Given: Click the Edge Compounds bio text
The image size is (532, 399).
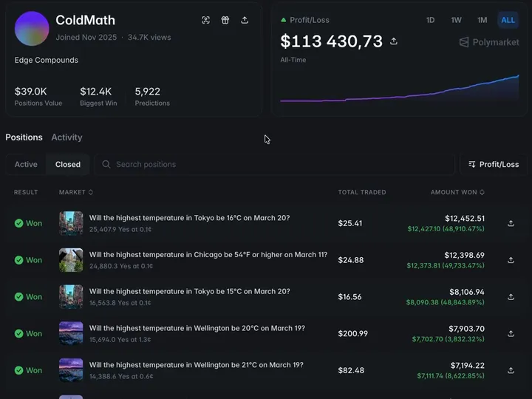Looking at the screenshot, I should (46, 60).
